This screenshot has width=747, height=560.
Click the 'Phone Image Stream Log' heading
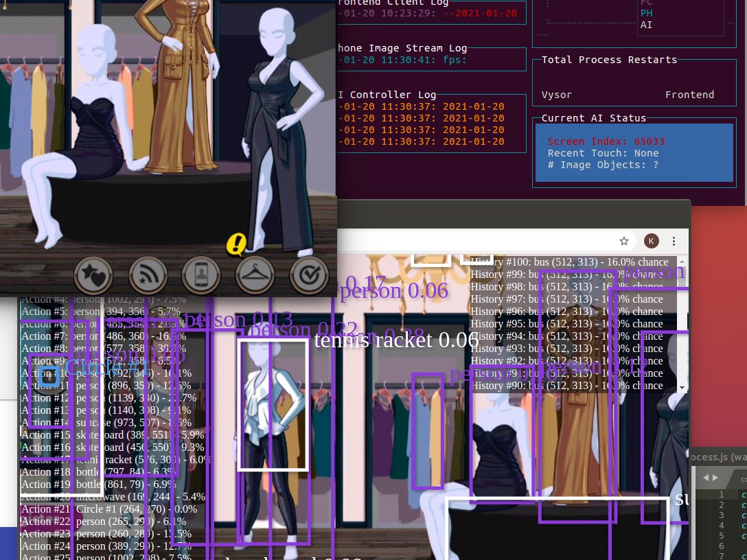(402, 48)
